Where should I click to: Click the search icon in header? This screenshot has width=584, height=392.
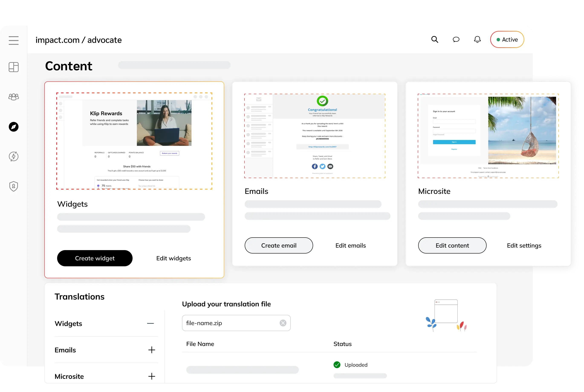(x=435, y=39)
